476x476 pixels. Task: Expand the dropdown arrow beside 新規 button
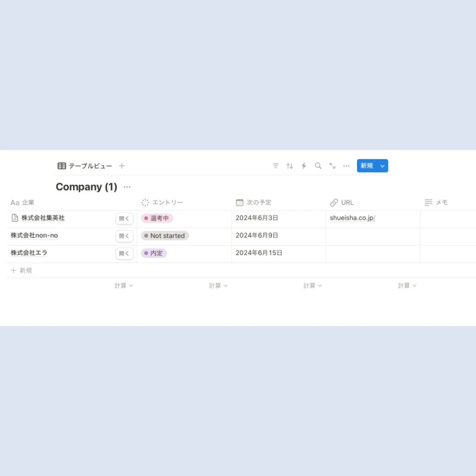[383, 166]
